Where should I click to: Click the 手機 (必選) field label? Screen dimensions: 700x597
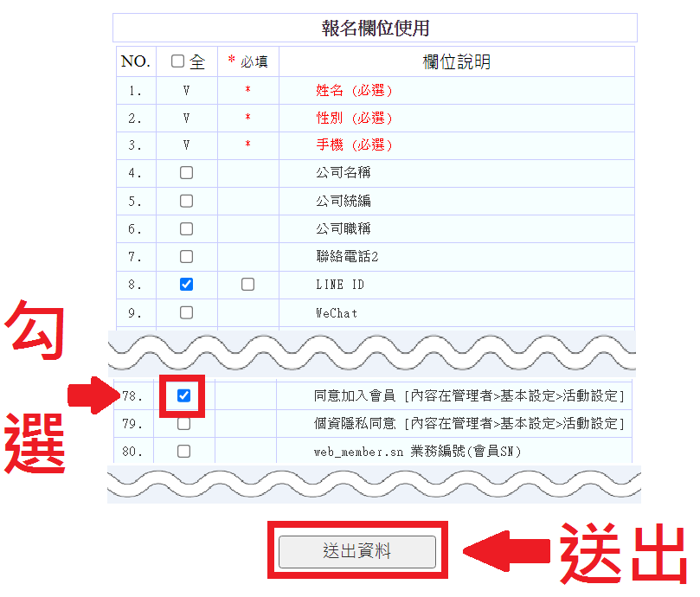tap(354, 144)
